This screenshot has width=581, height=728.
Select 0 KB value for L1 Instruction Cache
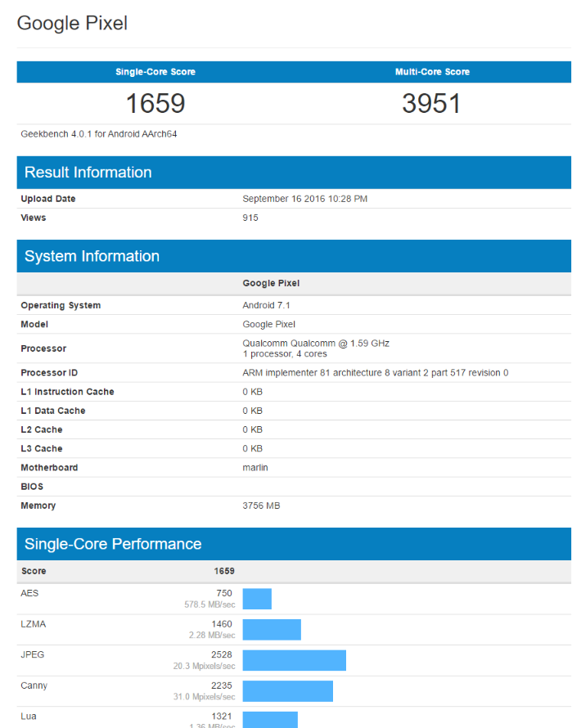[x=252, y=392]
